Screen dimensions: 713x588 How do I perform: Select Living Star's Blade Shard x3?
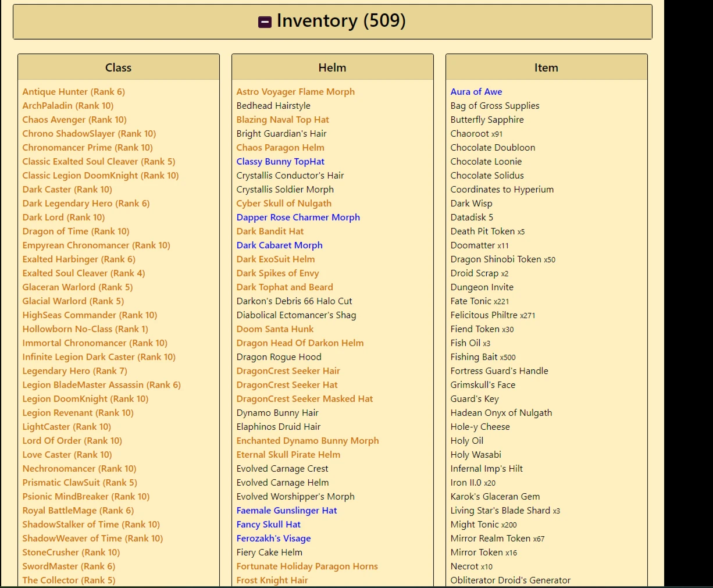point(505,511)
